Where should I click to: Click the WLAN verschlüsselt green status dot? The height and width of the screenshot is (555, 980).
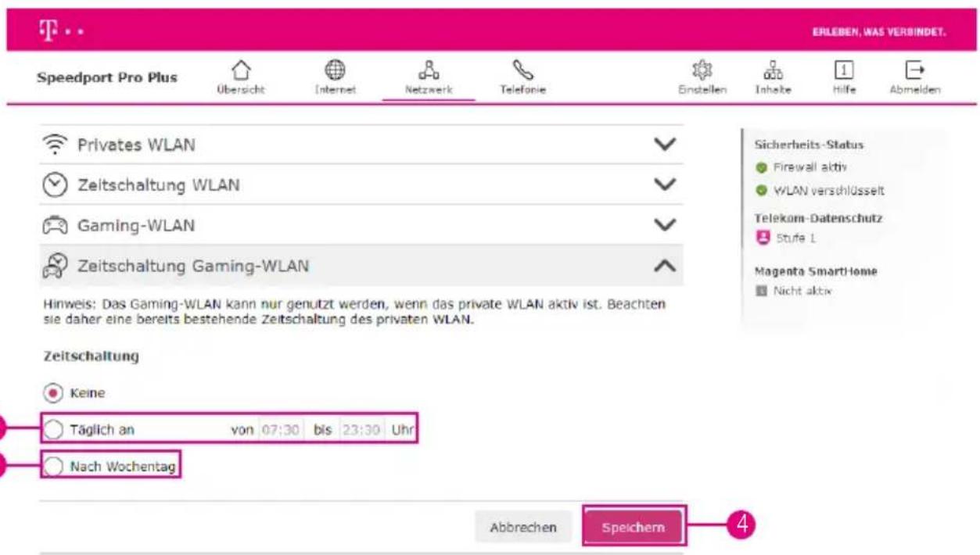click(x=760, y=191)
